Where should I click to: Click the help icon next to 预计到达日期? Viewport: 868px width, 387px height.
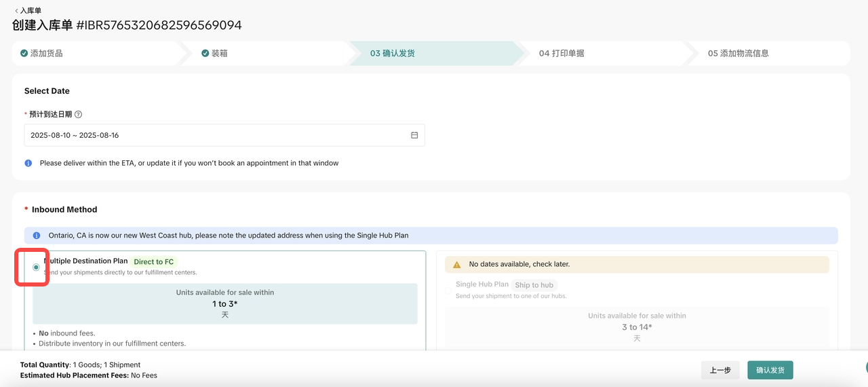point(78,115)
